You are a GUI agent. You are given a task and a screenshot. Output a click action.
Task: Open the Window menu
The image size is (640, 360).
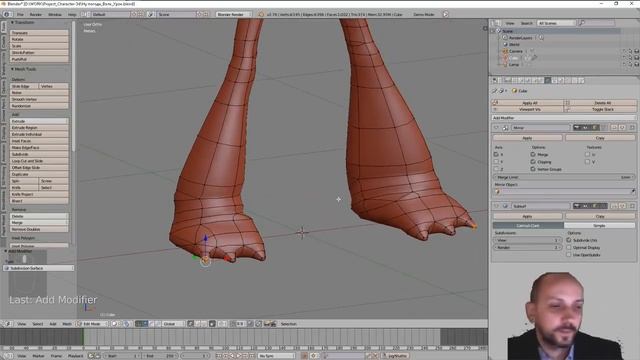point(55,14)
